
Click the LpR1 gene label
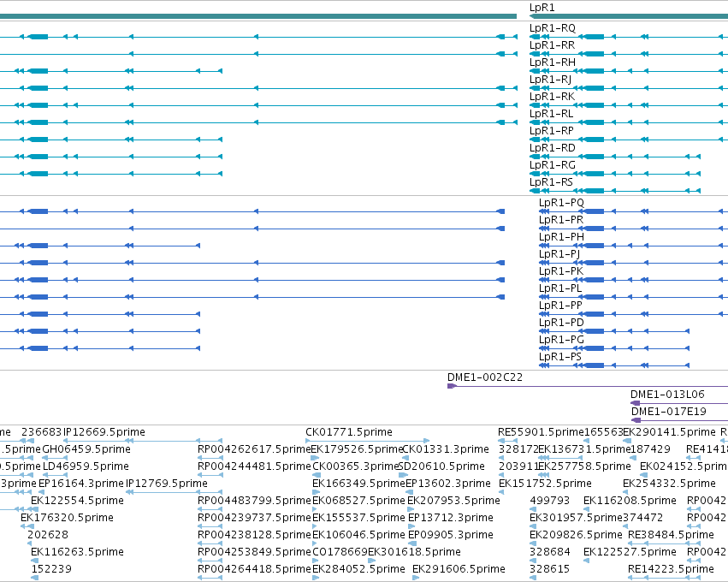542,8
